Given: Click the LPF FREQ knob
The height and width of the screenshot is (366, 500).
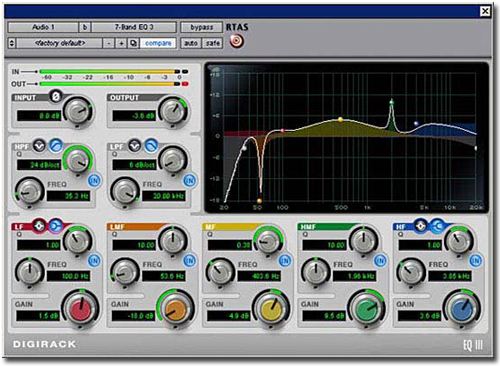Looking at the screenshot, I should [125, 192].
